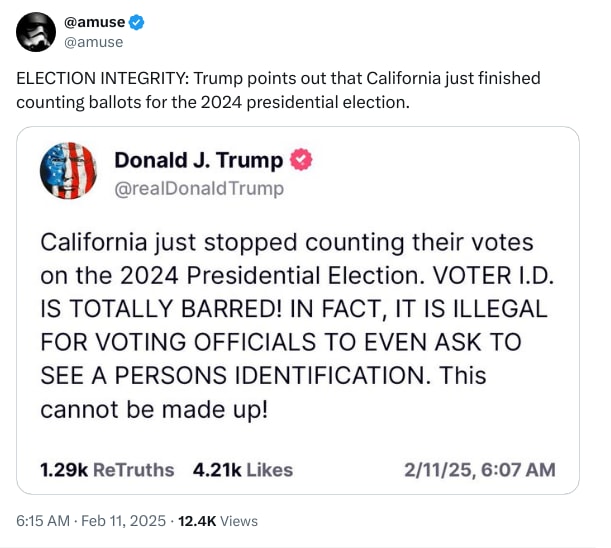The width and height of the screenshot is (611, 548).
Task: Click the Likes label in quoted post
Action: click(269, 470)
